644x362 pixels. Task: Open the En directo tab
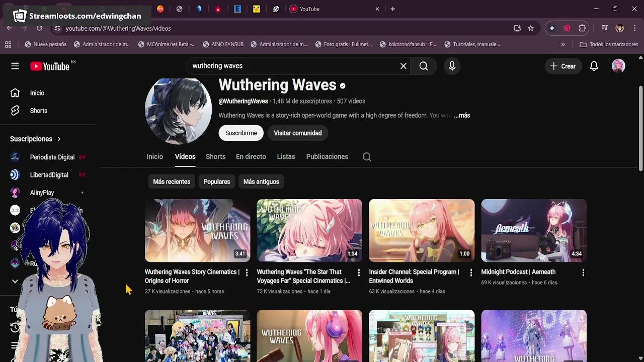[251, 157]
